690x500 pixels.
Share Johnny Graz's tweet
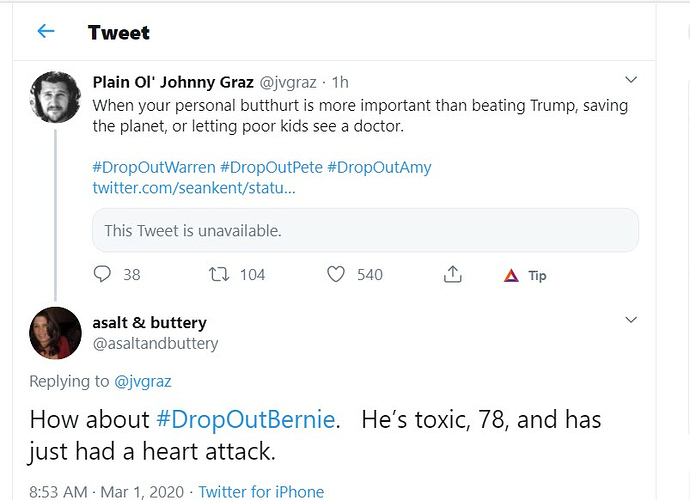coord(453,274)
